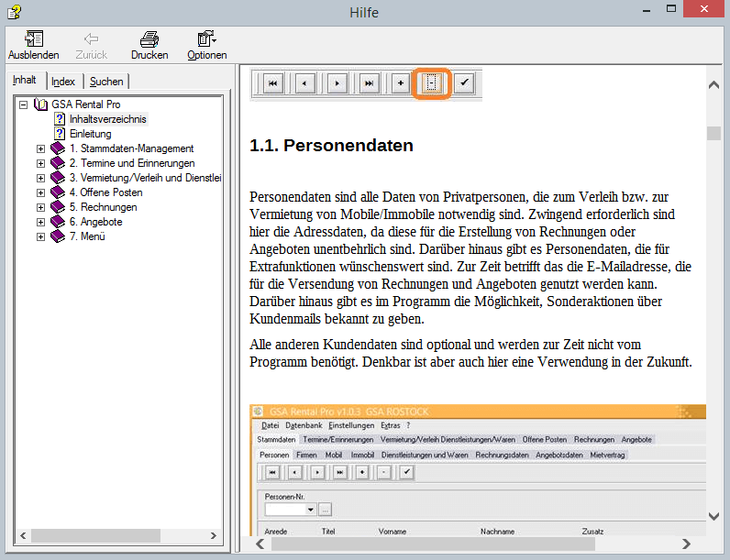The image size is (730, 560).
Task: Click the 1.1. Personendaten heading
Action: coord(331,146)
